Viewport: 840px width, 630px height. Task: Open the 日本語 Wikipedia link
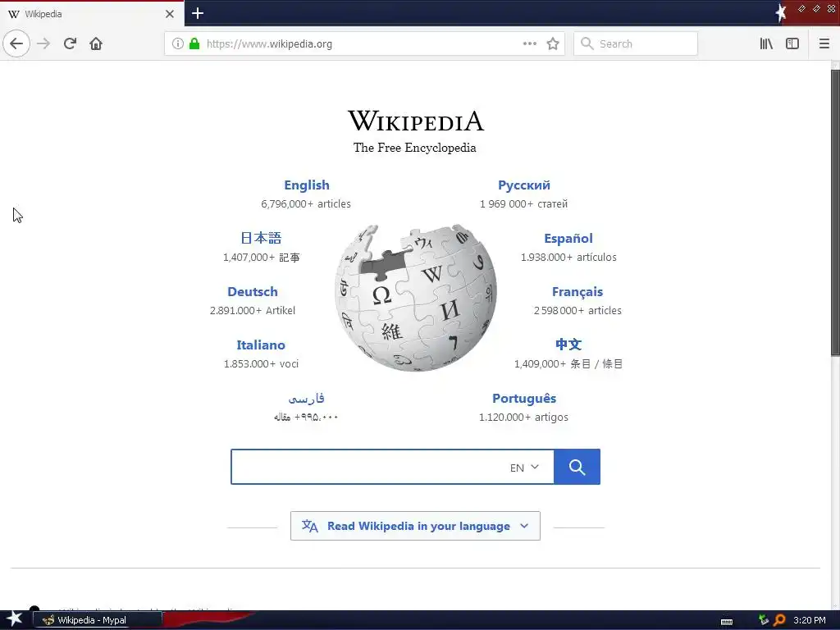coord(261,238)
